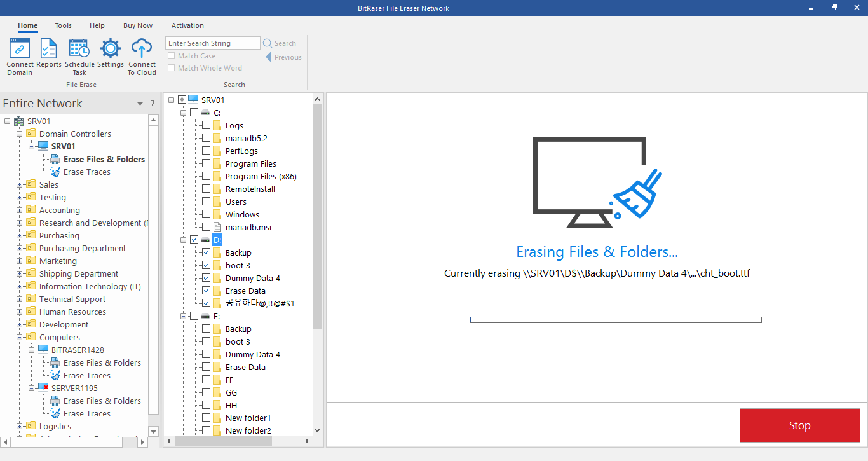868x461 pixels.
Task: Click the Search magnifier icon
Action: pyautogui.click(x=268, y=43)
